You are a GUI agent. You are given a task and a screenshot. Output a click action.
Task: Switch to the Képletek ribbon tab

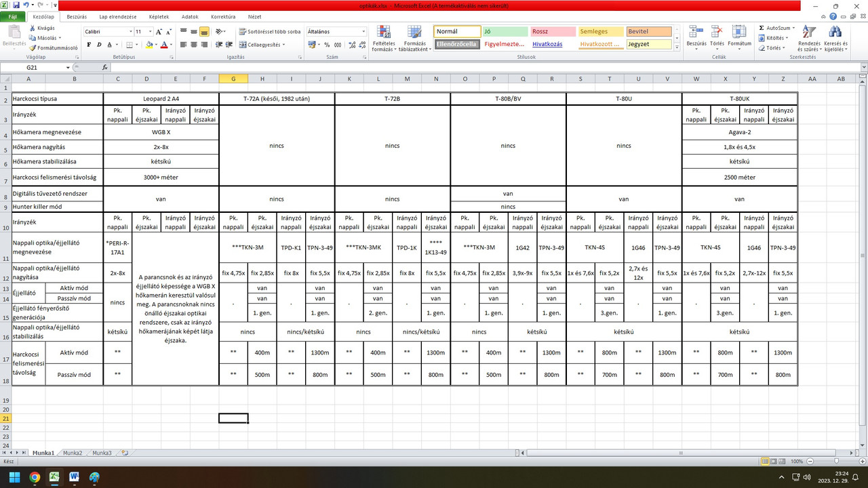click(159, 16)
